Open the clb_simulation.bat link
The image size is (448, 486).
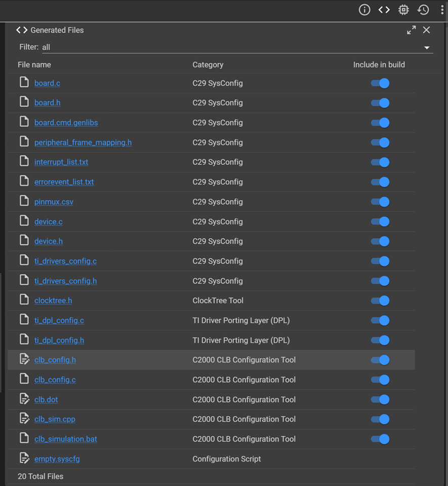[x=66, y=439]
